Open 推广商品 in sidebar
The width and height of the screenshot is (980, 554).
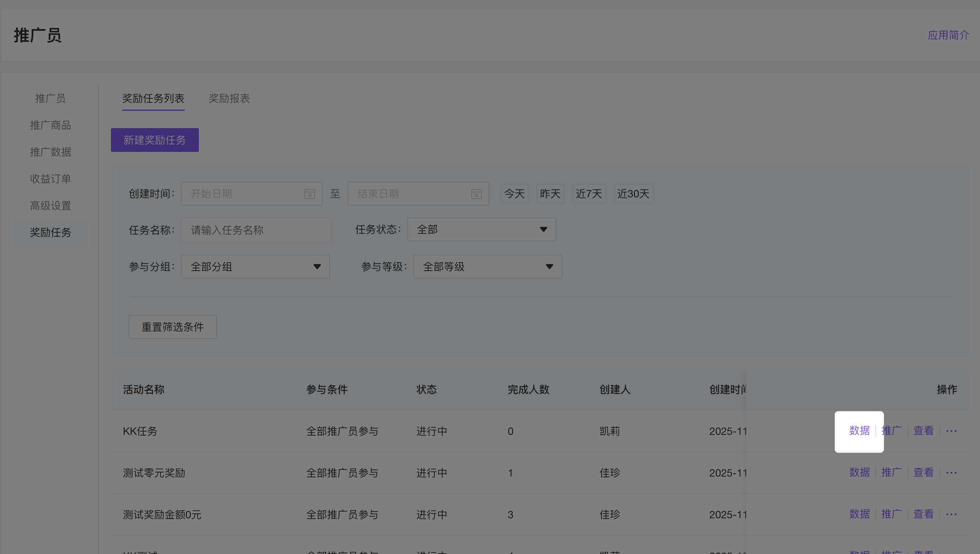coord(50,125)
